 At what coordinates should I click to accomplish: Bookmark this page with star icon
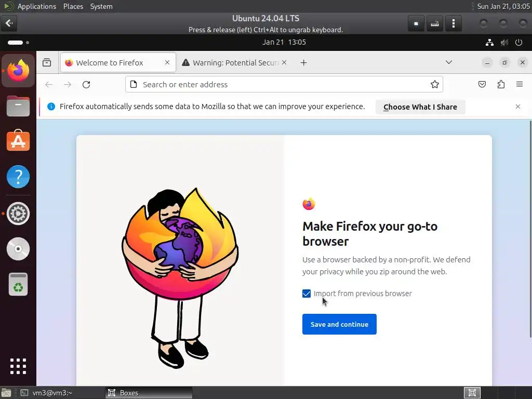point(435,85)
